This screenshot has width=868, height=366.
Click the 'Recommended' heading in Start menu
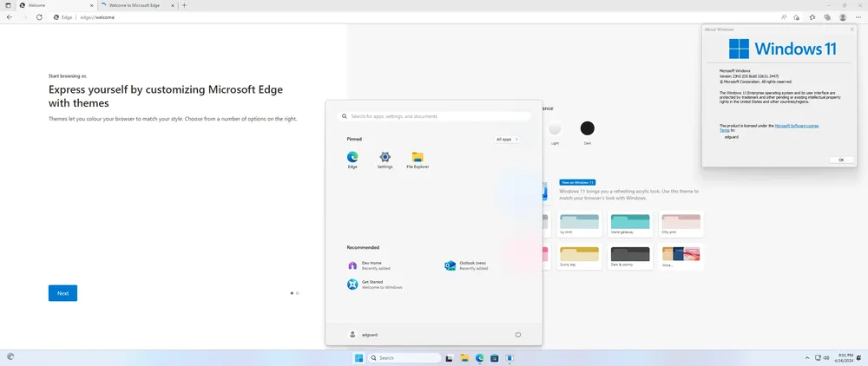click(x=363, y=248)
